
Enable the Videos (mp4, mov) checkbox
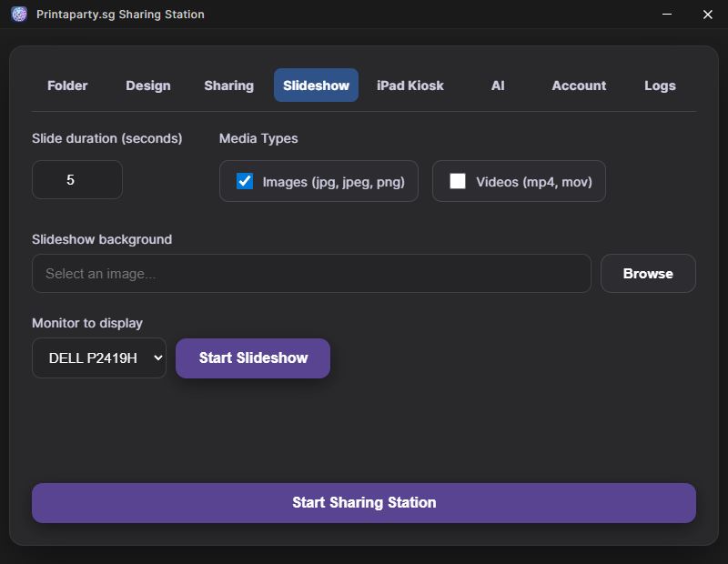[458, 181]
